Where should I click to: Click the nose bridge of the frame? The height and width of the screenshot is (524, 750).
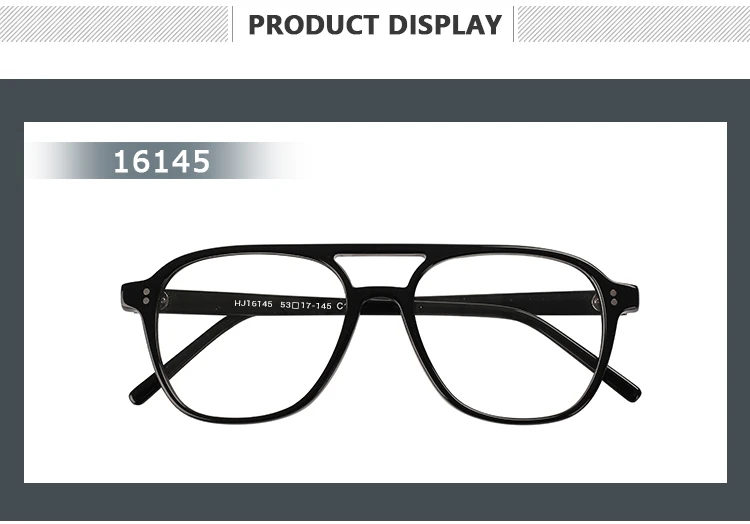coord(380,292)
